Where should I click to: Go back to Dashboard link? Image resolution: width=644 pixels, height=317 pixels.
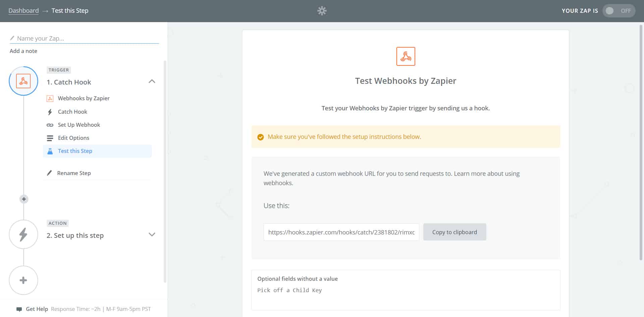pos(23,11)
